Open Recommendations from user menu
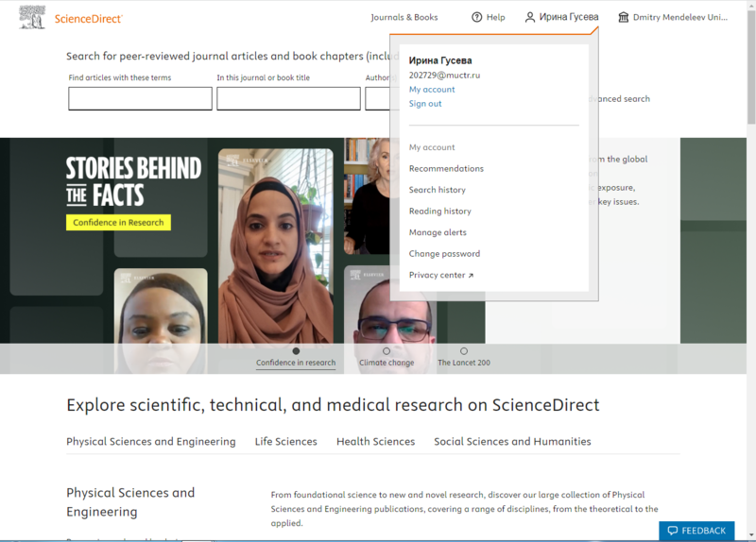This screenshot has width=756, height=542. click(x=446, y=168)
